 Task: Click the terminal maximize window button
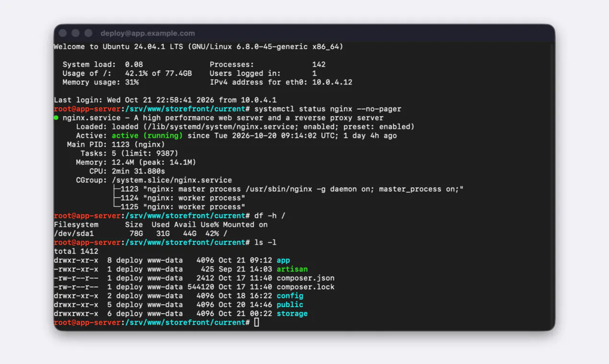pos(88,33)
